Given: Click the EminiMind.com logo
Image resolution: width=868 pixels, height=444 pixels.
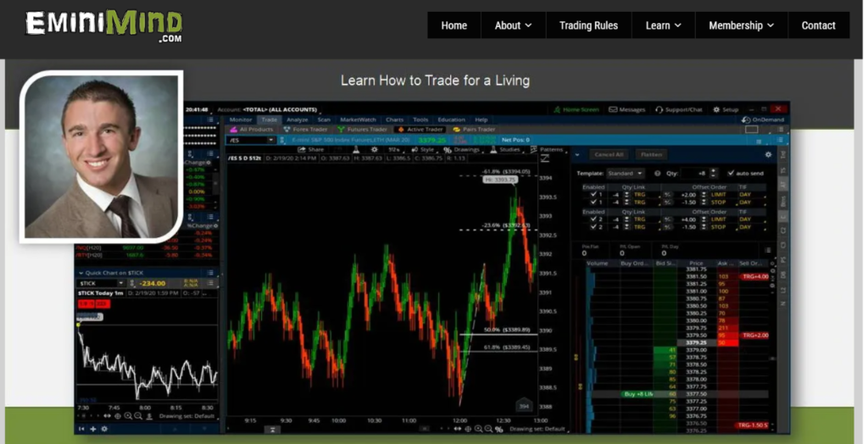Looking at the screenshot, I should click(x=103, y=26).
